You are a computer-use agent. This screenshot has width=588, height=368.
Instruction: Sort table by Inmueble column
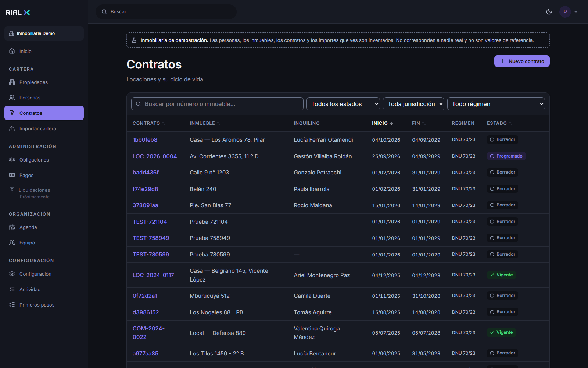tap(205, 123)
